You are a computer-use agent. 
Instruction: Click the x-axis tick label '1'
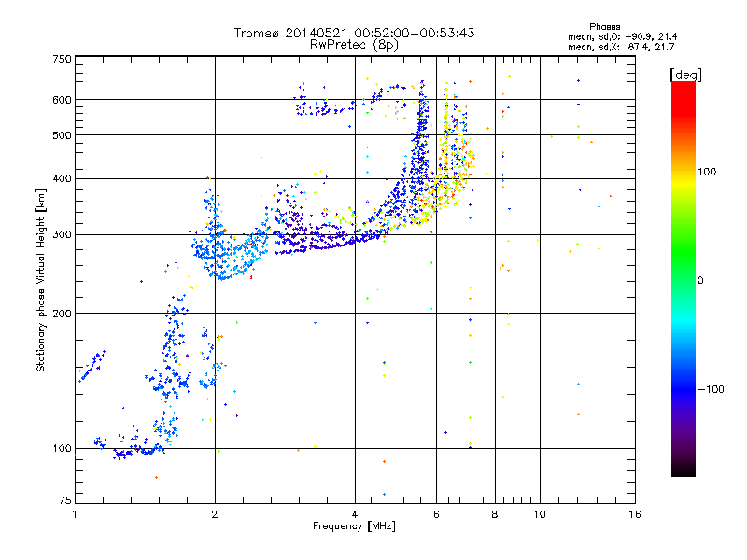click(75, 514)
